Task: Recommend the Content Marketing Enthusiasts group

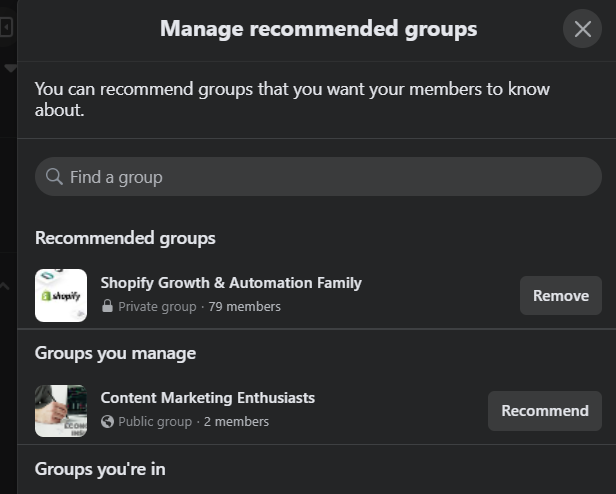Action: (x=544, y=411)
